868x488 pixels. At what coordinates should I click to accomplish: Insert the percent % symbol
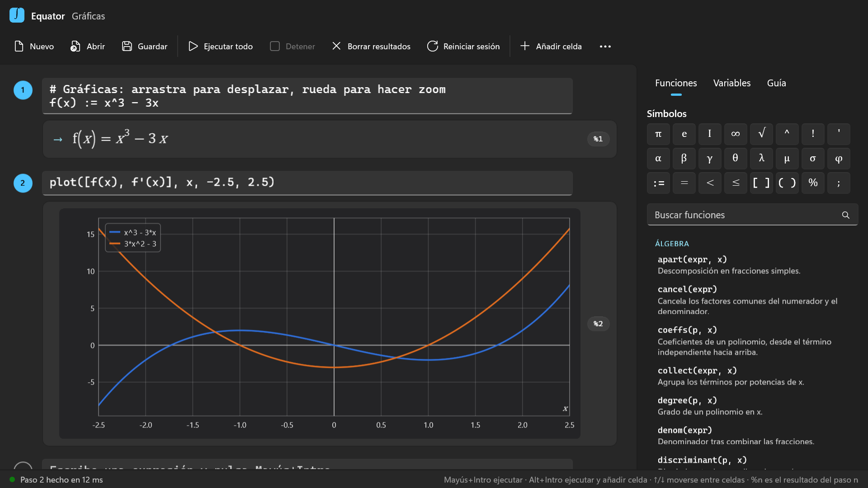(813, 183)
